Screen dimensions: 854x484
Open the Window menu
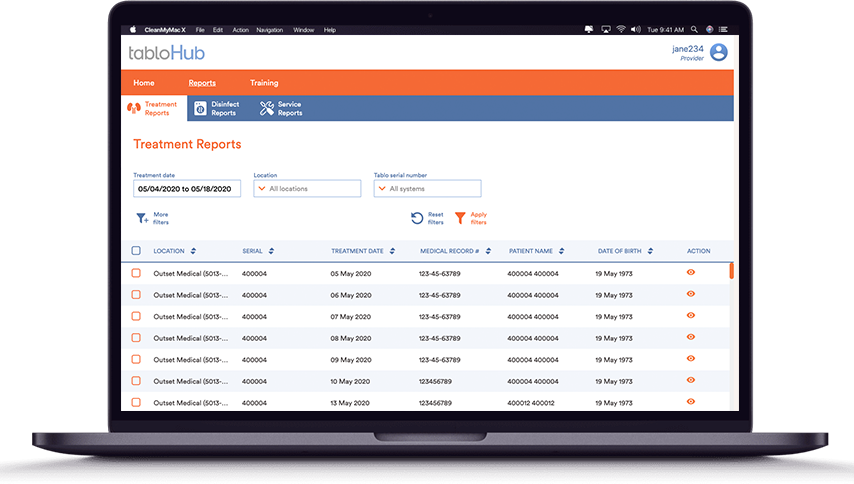pyautogui.click(x=304, y=30)
